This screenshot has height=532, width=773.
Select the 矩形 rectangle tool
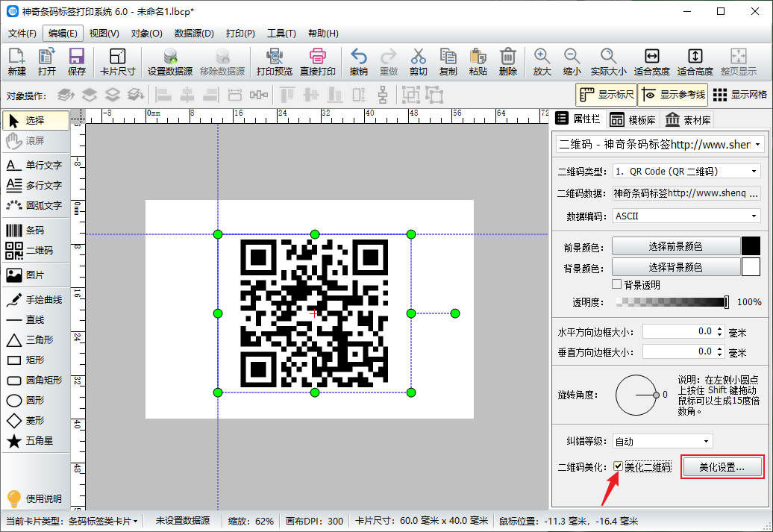click(x=35, y=360)
